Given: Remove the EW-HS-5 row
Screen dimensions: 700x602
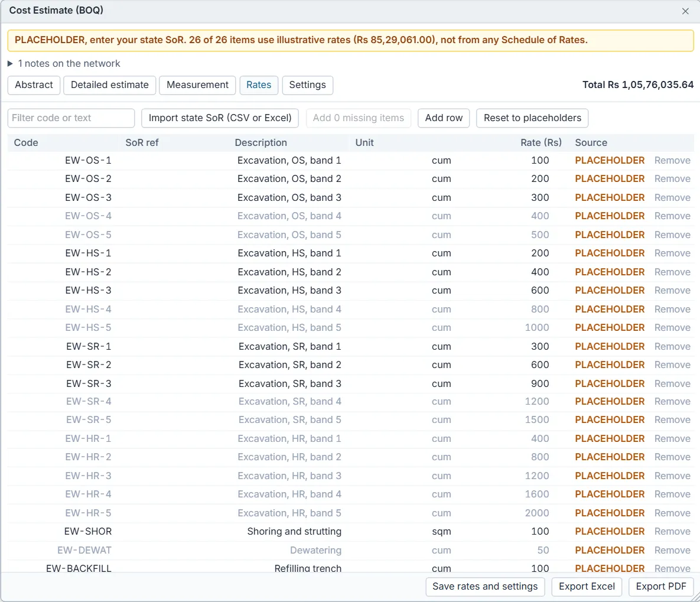Looking at the screenshot, I should pyautogui.click(x=672, y=327).
